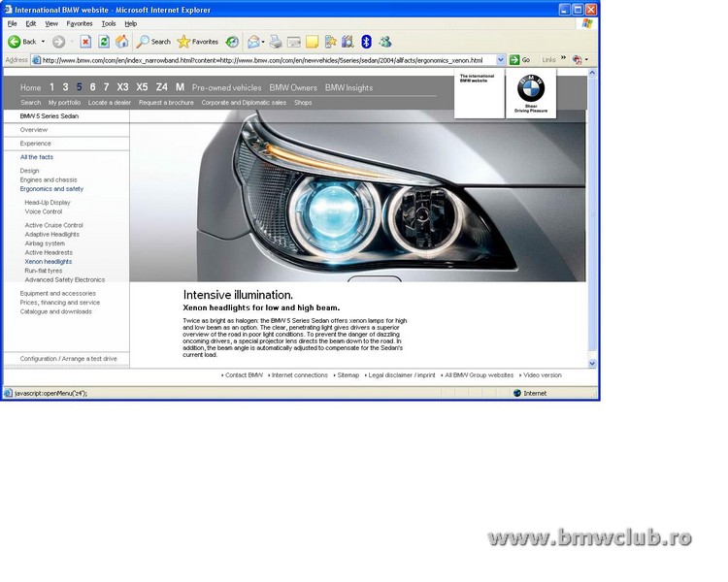The width and height of the screenshot is (728, 582).
Task: Click the Print printer icon
Action: (276, 42)
